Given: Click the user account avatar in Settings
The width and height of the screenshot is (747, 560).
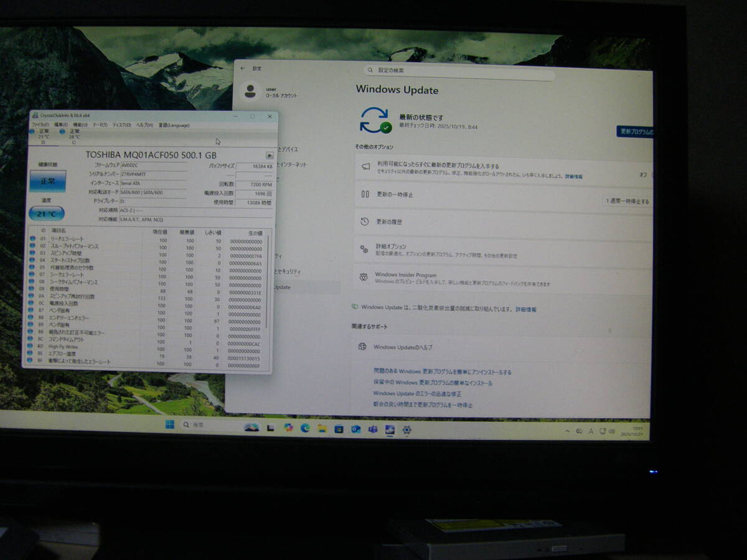Looking at the screenshot, I should [x=251, y=91].
